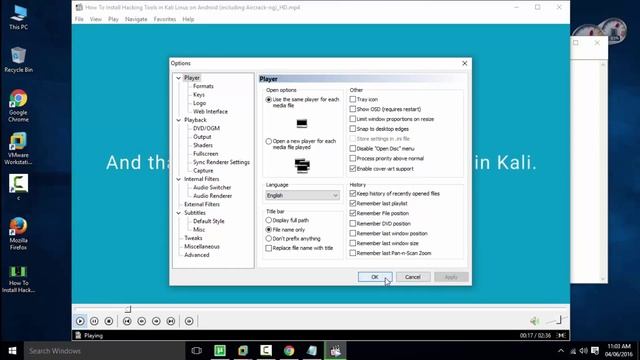Image resolution: width=640 pixels, height=360 pixels.
Task: Toggle Keep history of recently opened files
Action: point(353,193)
